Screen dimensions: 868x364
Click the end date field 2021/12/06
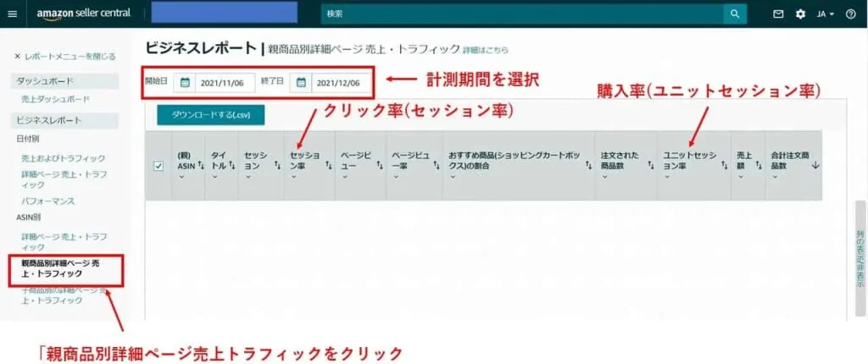coord(341,83)
